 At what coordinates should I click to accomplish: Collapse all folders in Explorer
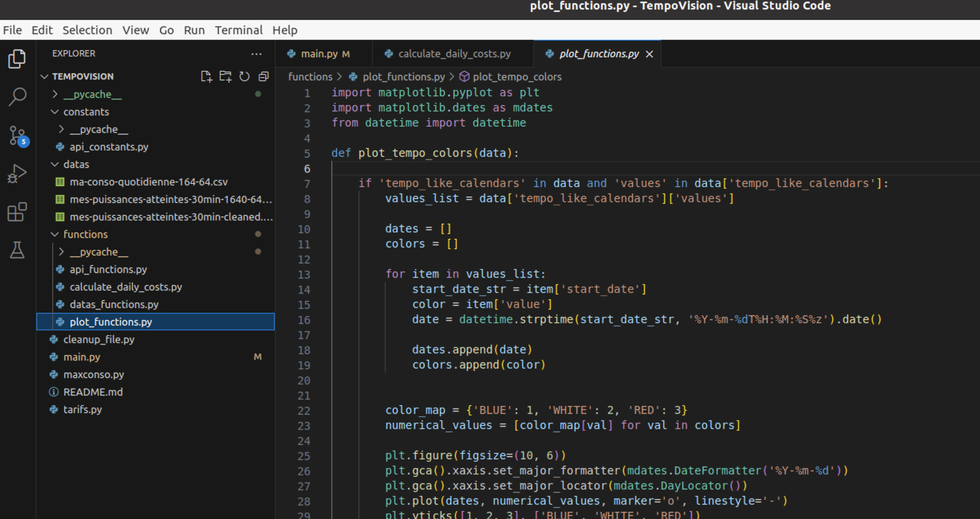tap(263, 76)
